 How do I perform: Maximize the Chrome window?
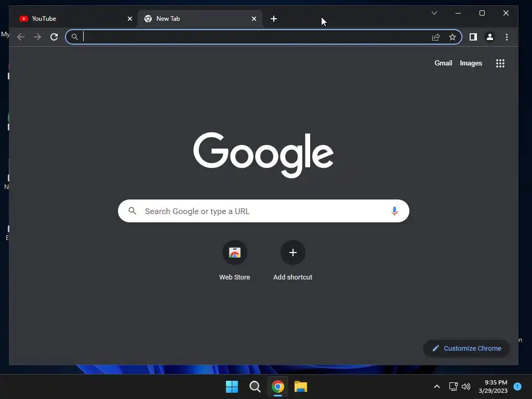point(482,13)
